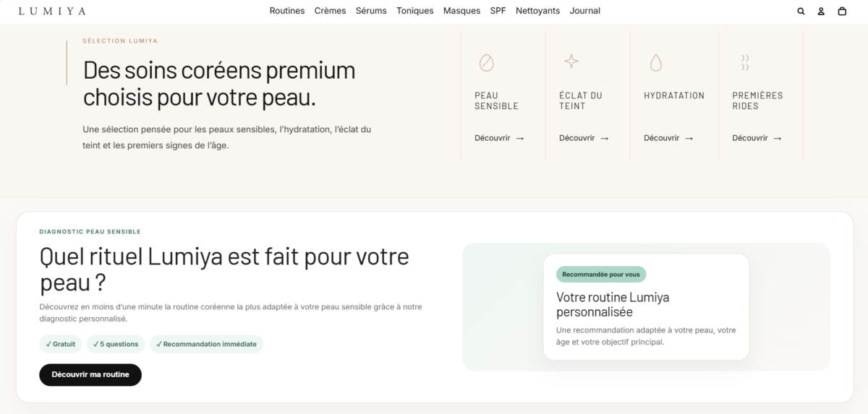868x414 pixels.
Task: Click the Hydratation water drop icon
Action: pos(655,63)
